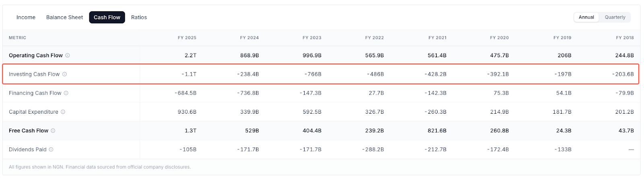Image resolution: width=644 pixels, height=179 pixels.
Task: Click info icon beside Investing Cash Flow
Action: [64, 74]
